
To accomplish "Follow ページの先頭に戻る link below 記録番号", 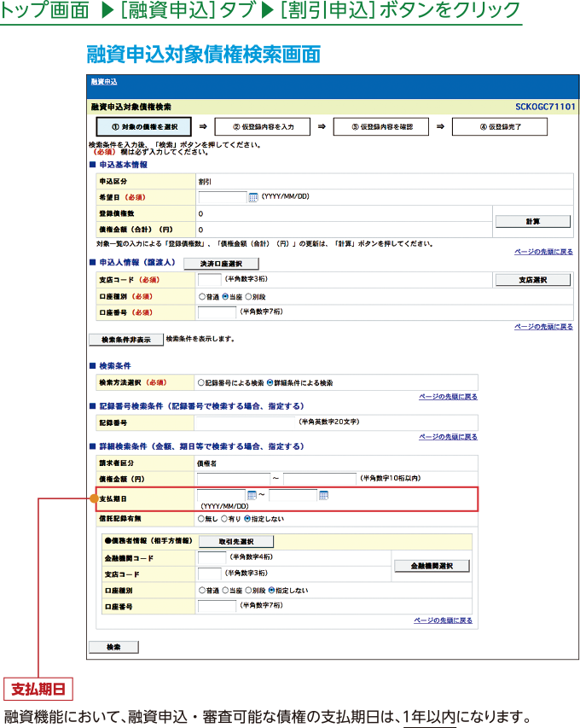I will tap(449, 436).
